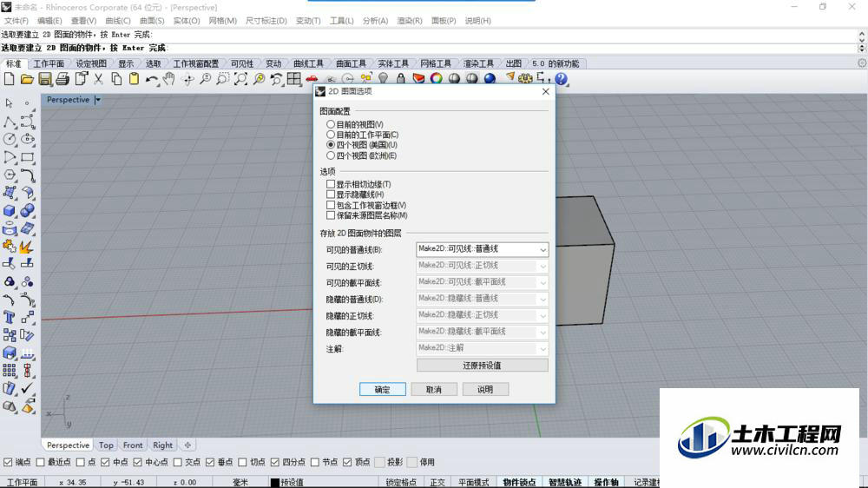This screenshot has height=488, width=868.
Task: Switch to Right viewport tab
Action: (163, 445)
